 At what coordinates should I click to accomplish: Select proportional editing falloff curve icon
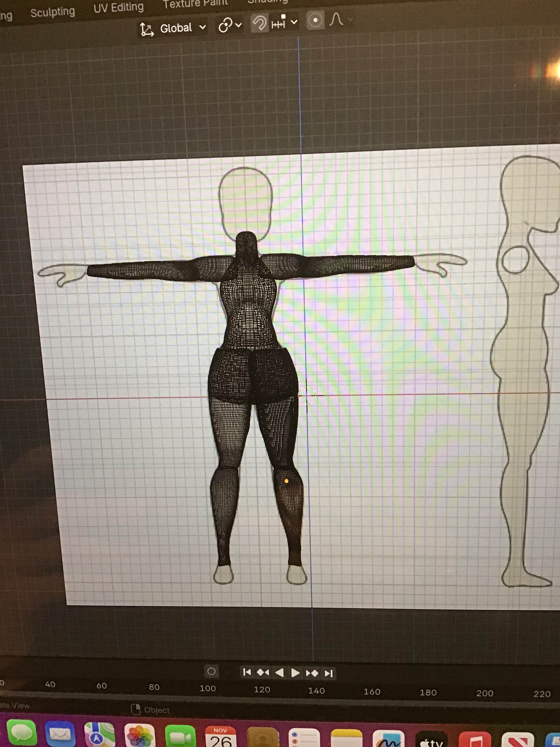click(x=337, y=19)
